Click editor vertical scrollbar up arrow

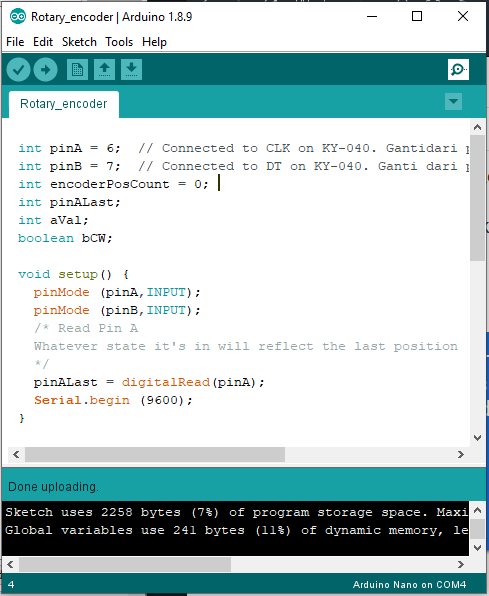[x=478, y=127]
